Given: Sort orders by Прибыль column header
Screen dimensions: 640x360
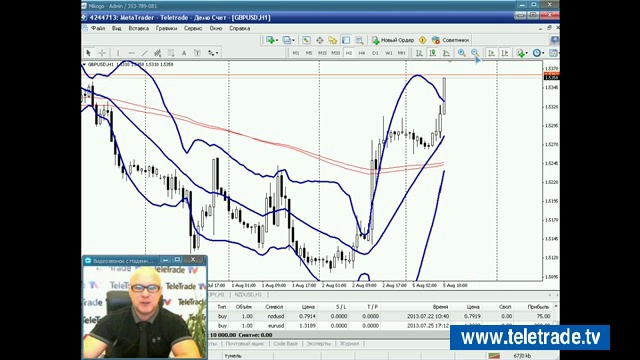Looking at the screenshot, I should click(538, 307).
